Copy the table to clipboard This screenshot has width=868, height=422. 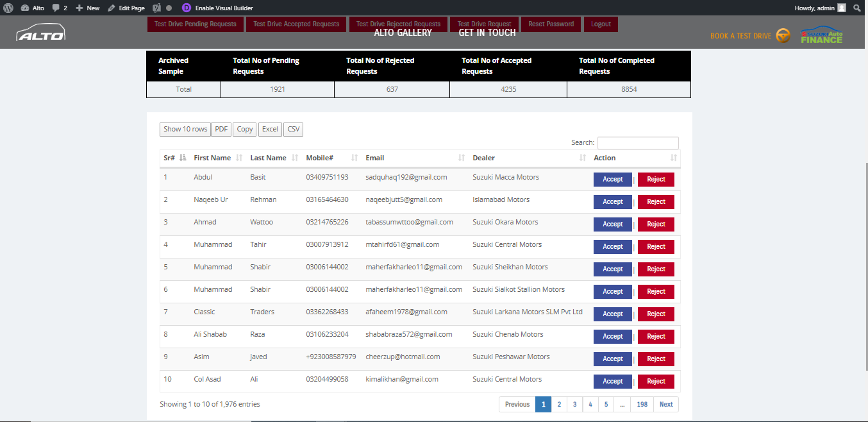coord(245,130)
